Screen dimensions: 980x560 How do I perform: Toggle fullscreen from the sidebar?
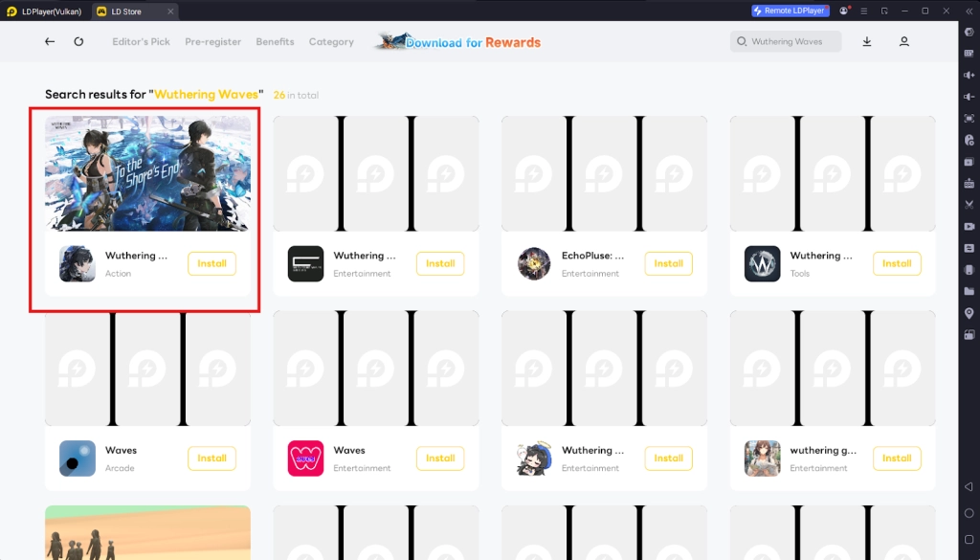969,118
